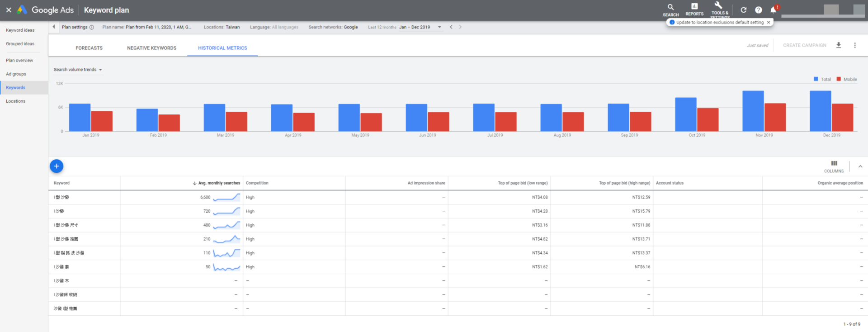Collapse the chart with the chevron up
The width and height of the screenshot is (868, 332).
click(860, 166)
